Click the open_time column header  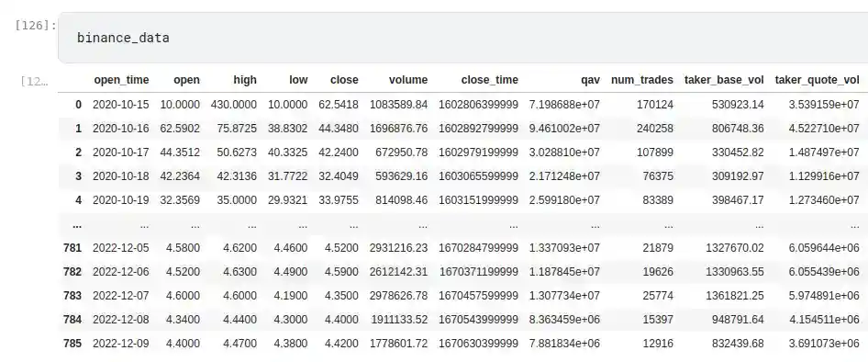tap(121, 80)
